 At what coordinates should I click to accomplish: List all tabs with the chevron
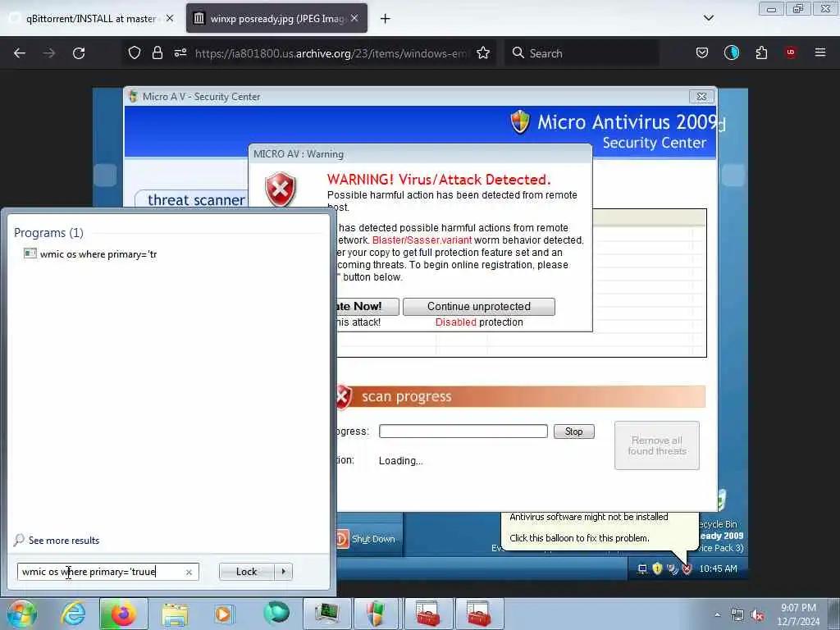pos(708,18)
